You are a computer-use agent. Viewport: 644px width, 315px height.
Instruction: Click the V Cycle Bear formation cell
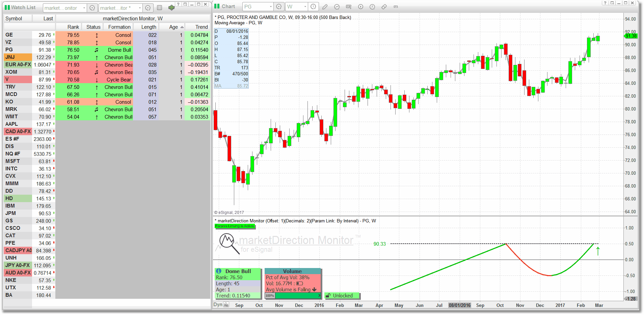point(119,80)
